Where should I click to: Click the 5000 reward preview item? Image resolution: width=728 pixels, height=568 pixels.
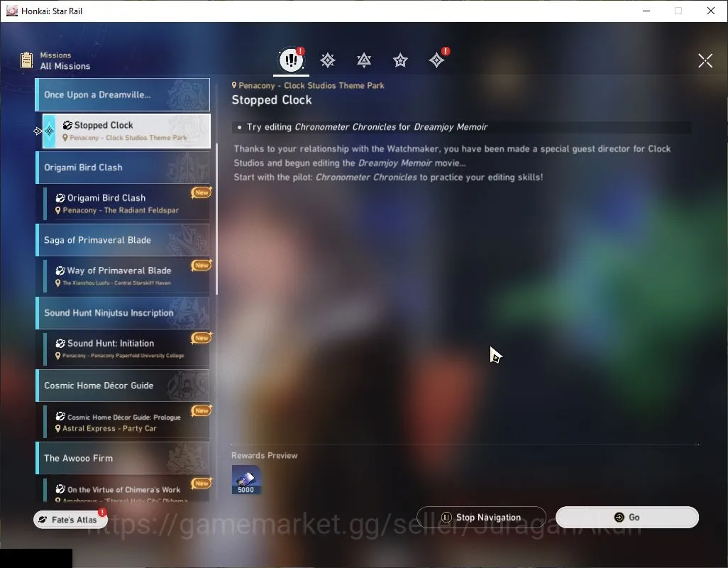click(246, 480)
